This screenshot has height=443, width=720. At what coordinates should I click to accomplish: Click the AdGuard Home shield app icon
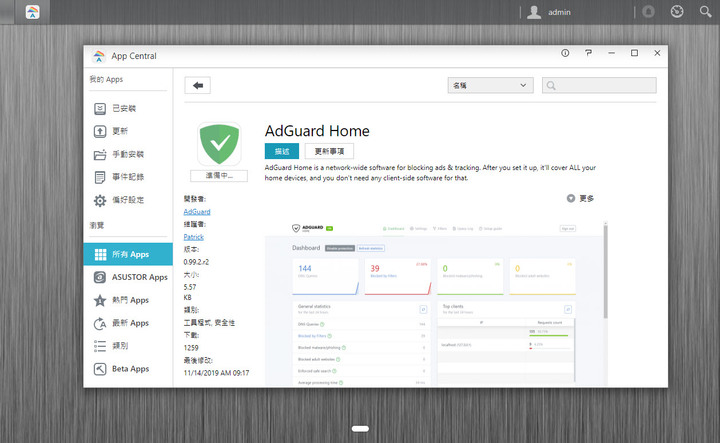coord(219,144)
